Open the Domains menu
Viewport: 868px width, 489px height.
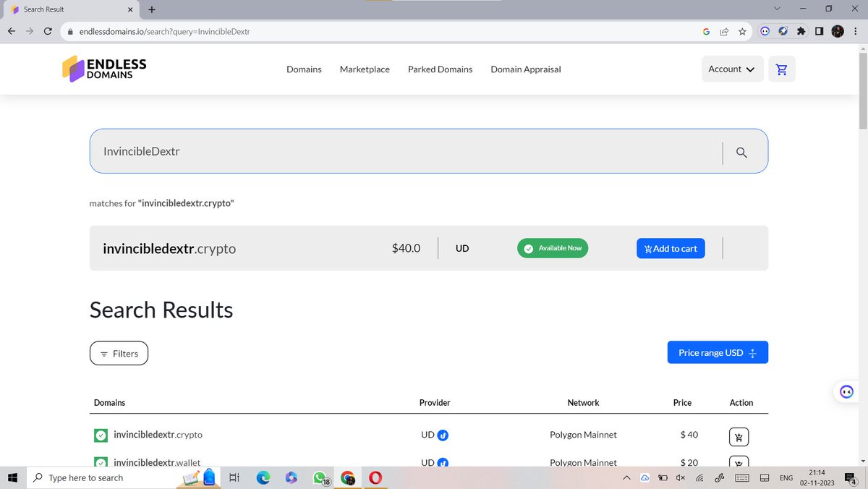pyautogui.click(x=304, y=69)
